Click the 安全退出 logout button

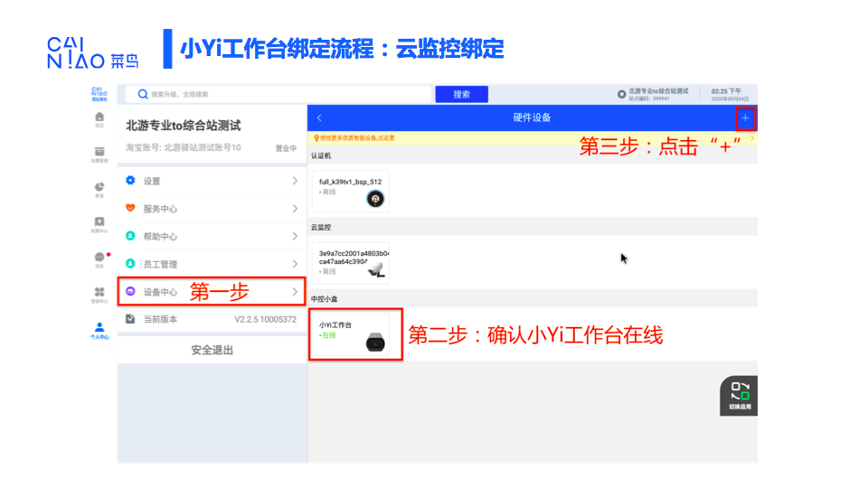tap(212, 351)
